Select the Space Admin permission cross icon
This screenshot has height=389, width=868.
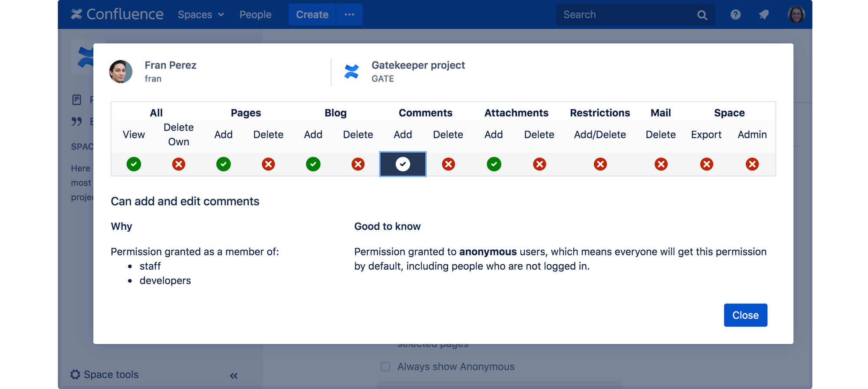[x=752, y=164]
